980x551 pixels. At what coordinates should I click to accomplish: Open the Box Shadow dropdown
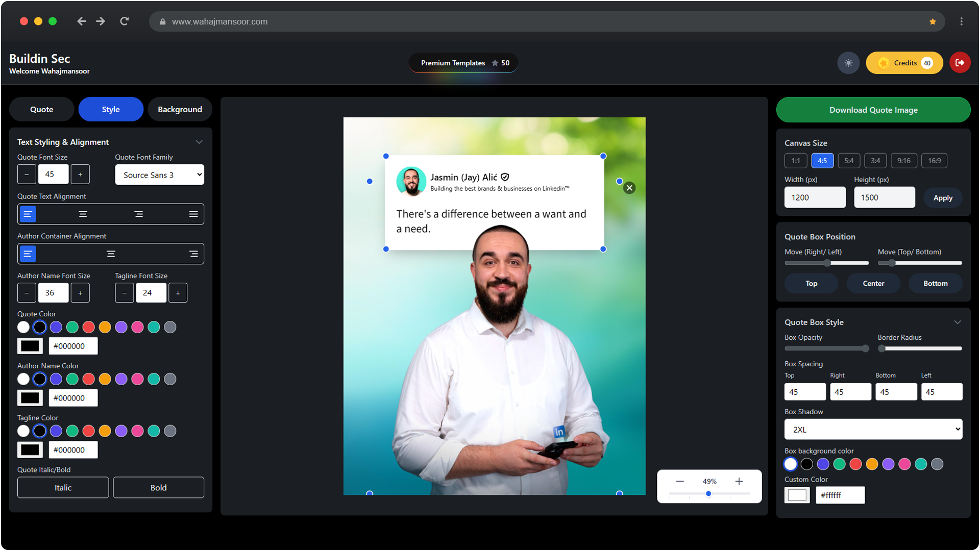pyautogui.click(x=873, y=430)
